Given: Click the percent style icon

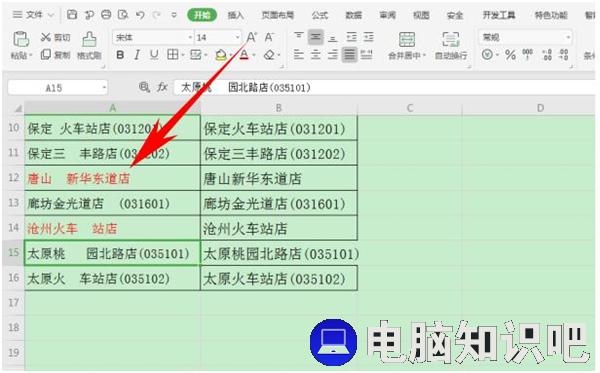Looking at the screenshot, I should click(x=510, y=55).
